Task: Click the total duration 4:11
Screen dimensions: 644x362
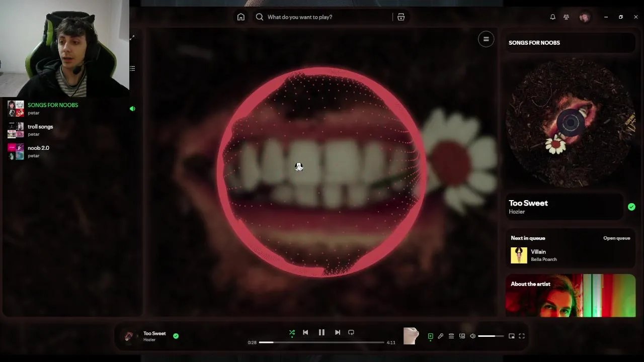Action: tap(391, 342)
